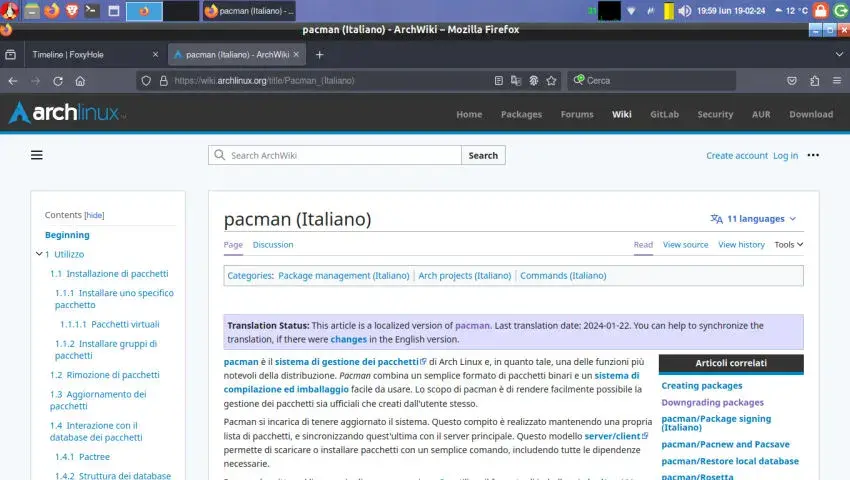
Task: Open the Pocket save icon in toolbar
Action: (792, 81)
